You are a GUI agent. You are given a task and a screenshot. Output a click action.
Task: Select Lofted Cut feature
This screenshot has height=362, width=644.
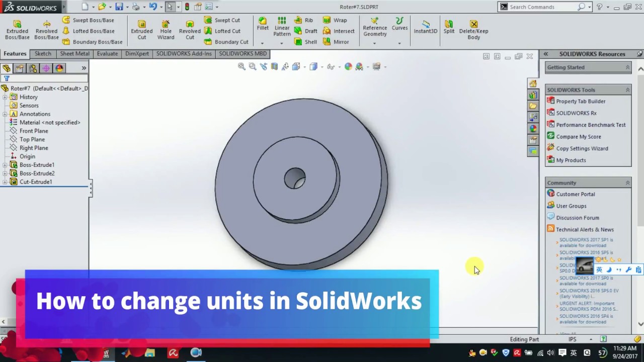click(222, 31)
